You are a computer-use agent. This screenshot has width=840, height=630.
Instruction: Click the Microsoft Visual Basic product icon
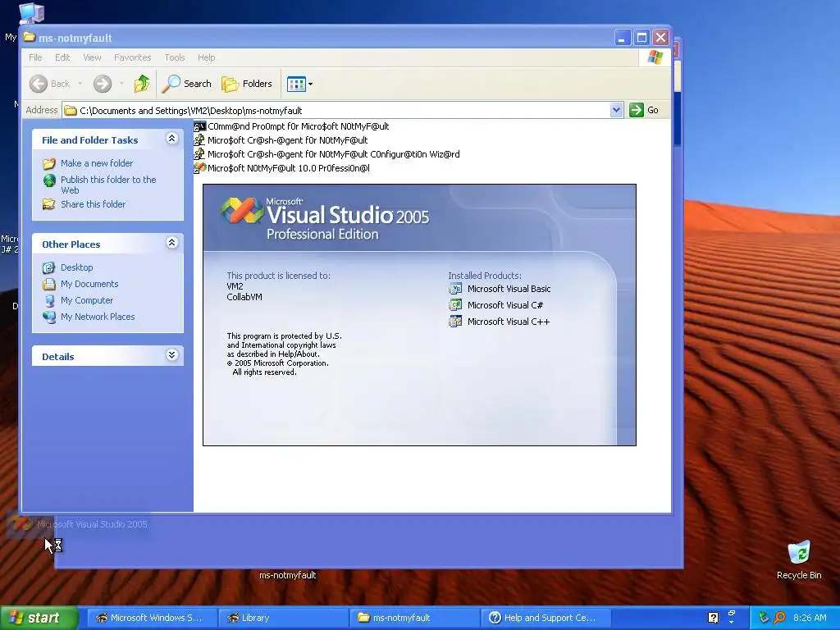(x=455, y=289)
